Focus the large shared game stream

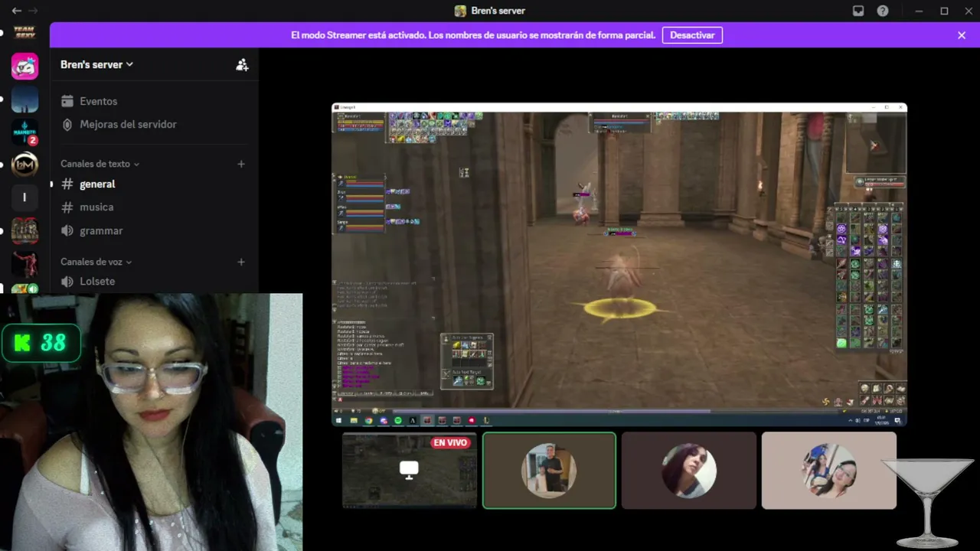619,264
